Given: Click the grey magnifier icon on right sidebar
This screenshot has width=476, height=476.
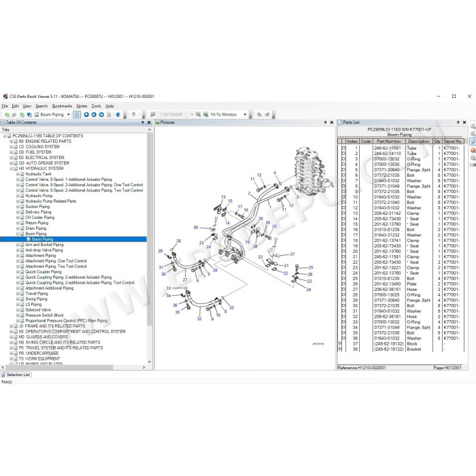Looking at the screenshot, I should click(x=473, y=158).
